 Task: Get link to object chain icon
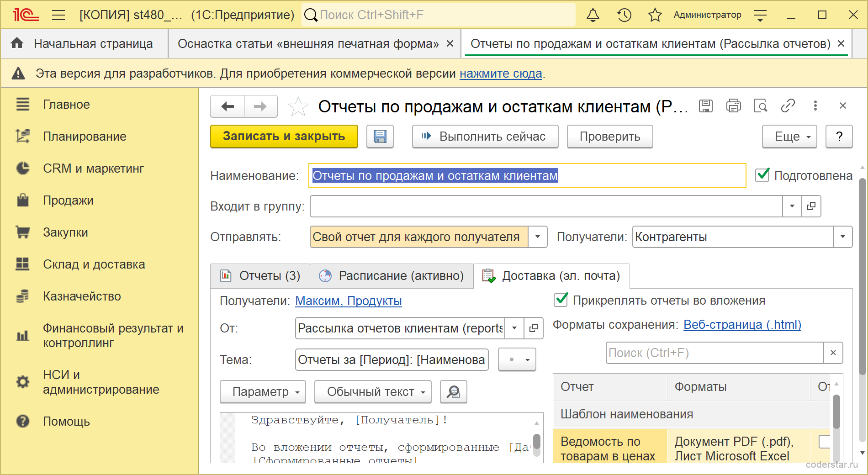[788, 106]
